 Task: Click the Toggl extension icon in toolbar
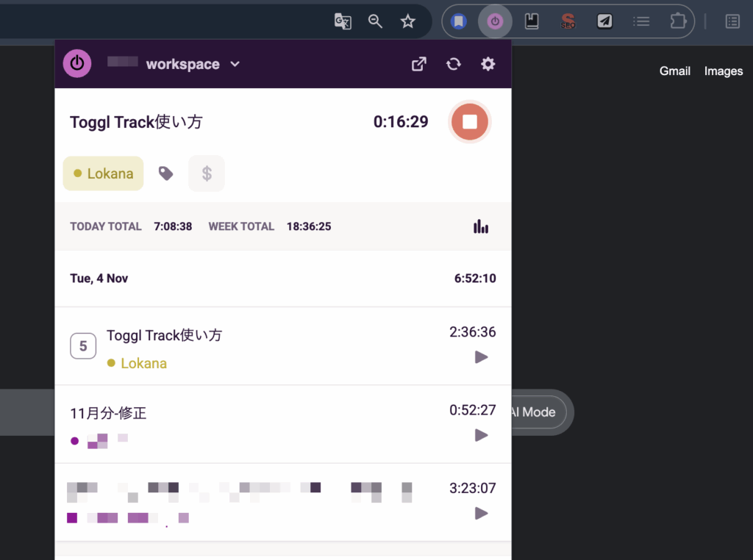495,21
